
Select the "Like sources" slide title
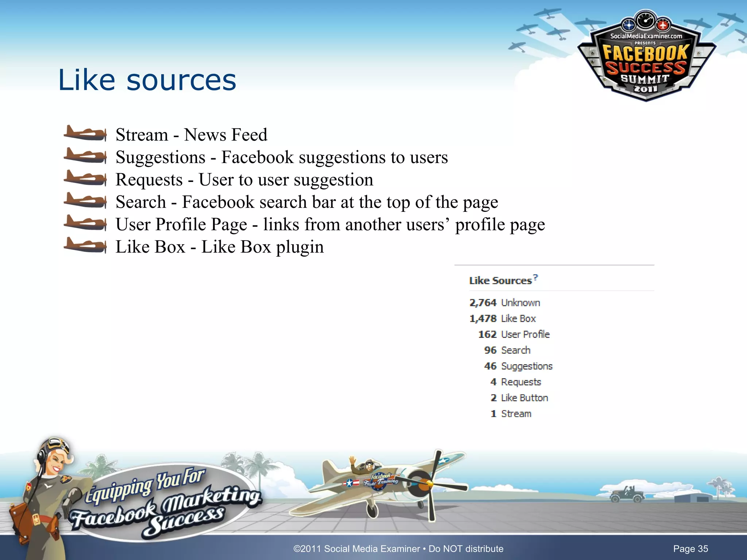pos(147,80)
